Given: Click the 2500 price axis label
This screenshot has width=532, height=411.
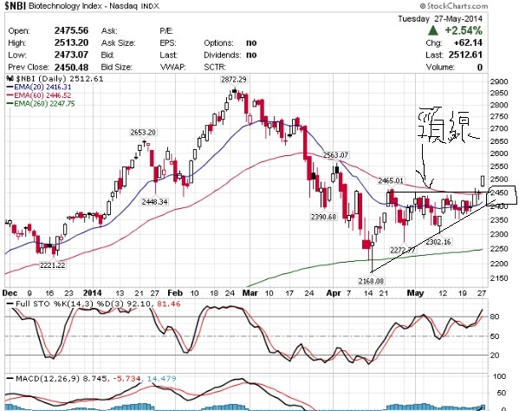Looking at the screenshot, I should (x=499, y=179).
